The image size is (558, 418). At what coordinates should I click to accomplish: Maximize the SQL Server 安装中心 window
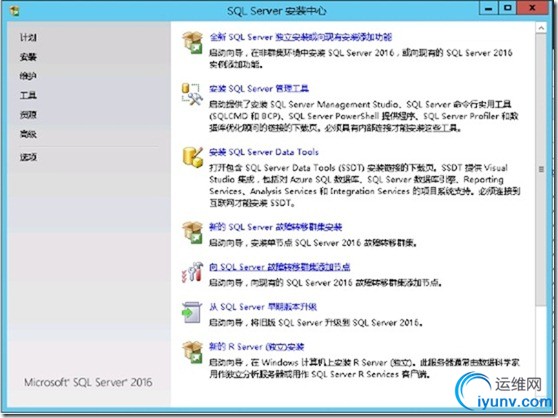[x=507, y=8]
